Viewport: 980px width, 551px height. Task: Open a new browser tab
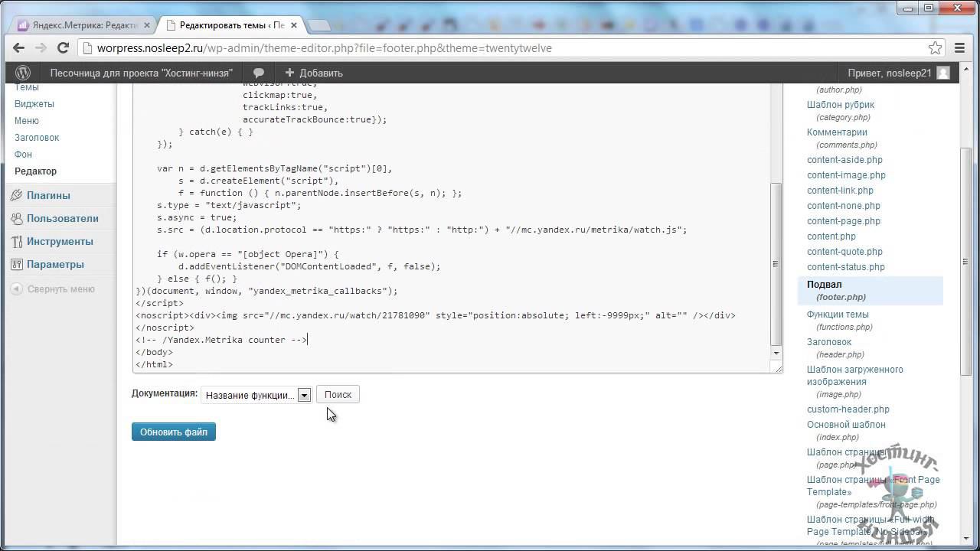(x=319, y=25)
